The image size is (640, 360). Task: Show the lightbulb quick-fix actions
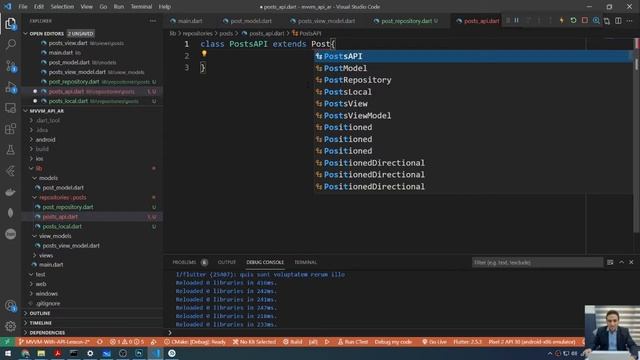point(204,54)
